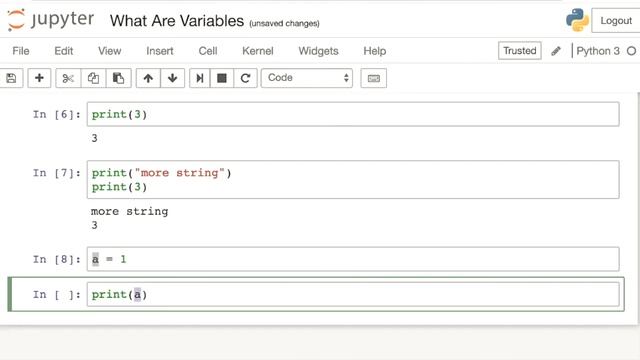Insert cell below with plus icon
Image resolution: width=640 pixels, height=360 pixels.
pos(39,78)
